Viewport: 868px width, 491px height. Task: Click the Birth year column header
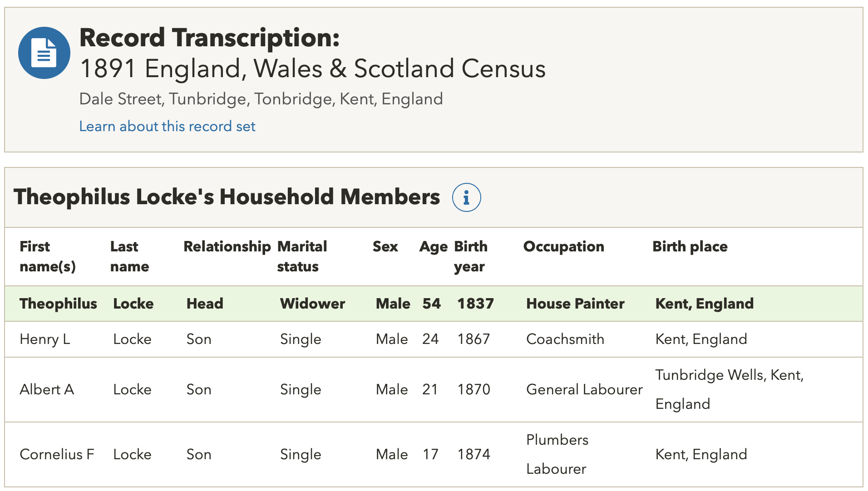pyautogui.click(x=470, y=256)
